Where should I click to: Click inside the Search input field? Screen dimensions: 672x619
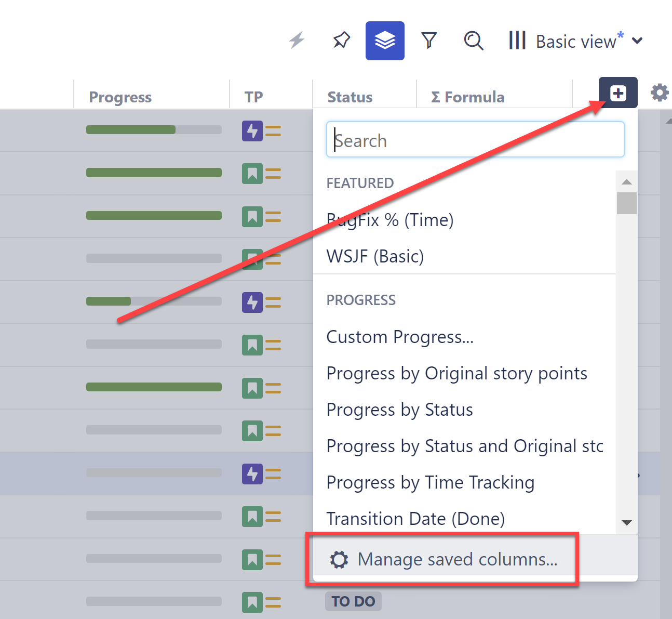point(475,139)
